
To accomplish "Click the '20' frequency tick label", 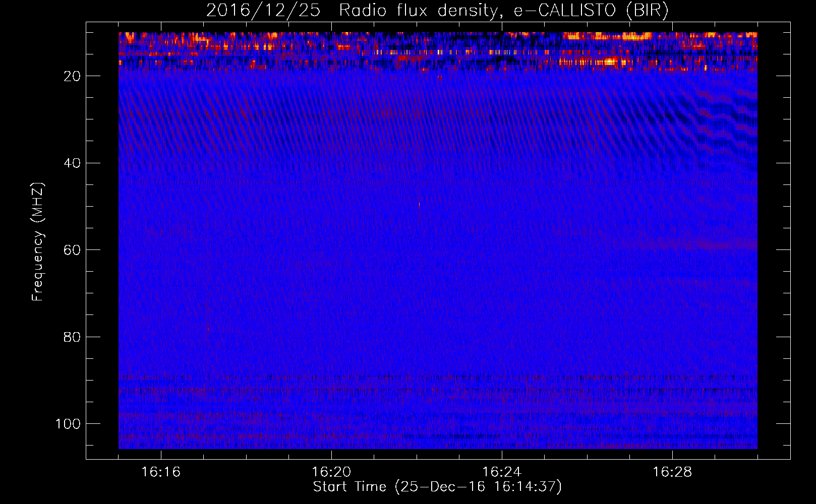I will [73, 76].
